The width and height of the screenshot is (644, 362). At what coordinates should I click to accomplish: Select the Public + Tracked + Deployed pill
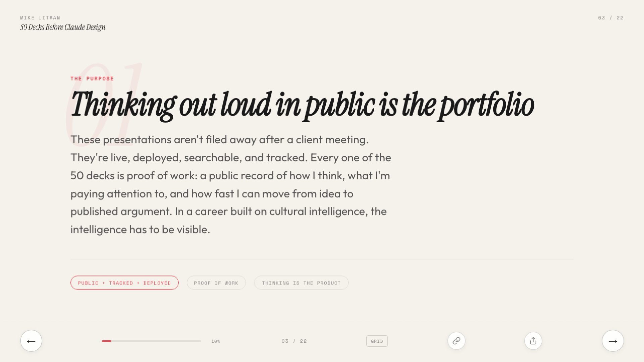[x=124, y=283]
